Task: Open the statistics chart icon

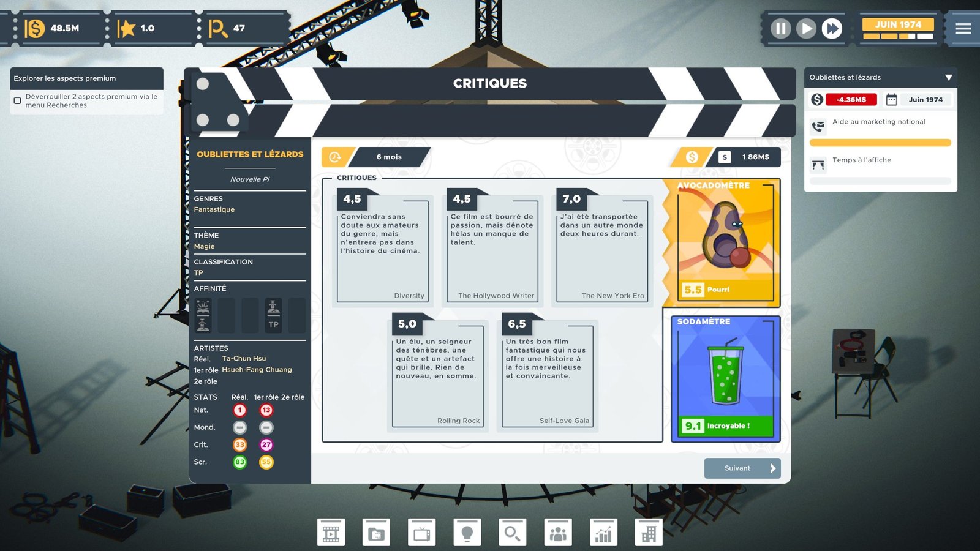Action: pyautogui.click(x=603, y=533)
